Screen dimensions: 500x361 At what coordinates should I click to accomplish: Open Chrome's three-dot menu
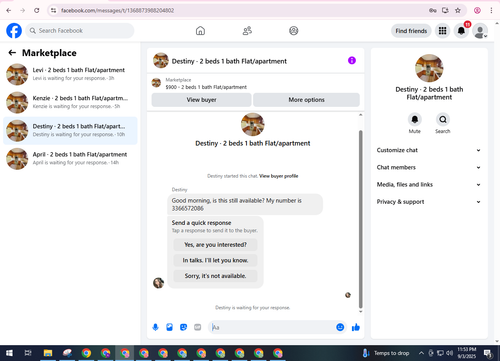491,10
